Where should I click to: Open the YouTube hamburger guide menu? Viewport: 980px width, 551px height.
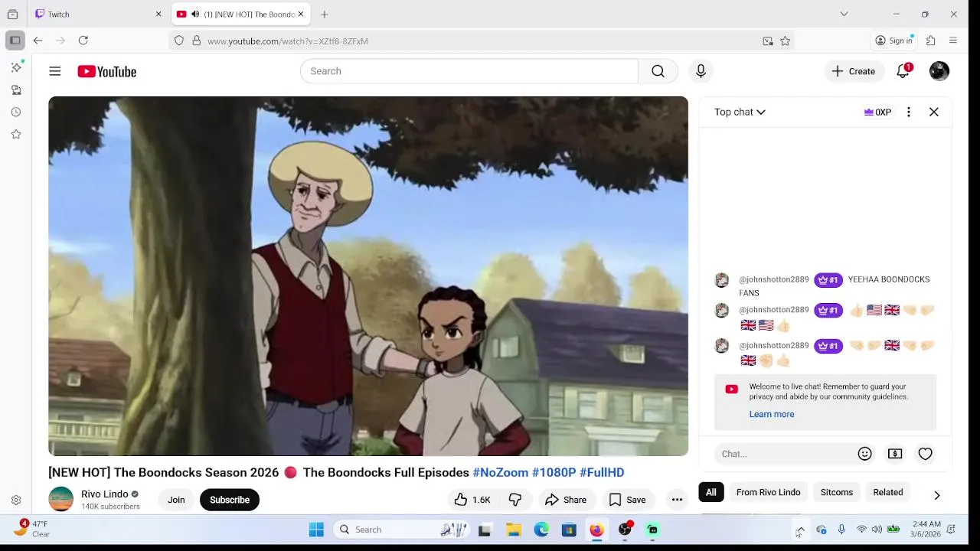point(55,71)
